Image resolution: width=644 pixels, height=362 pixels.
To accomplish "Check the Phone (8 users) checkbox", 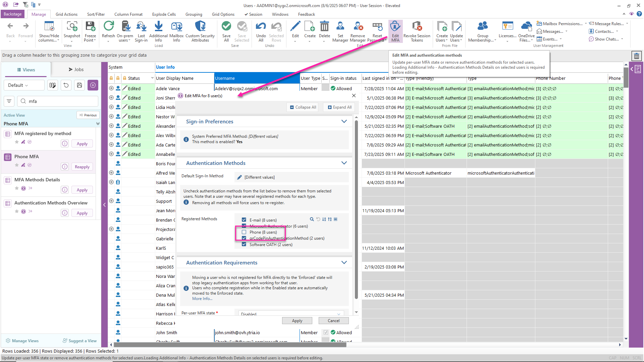I will click(244, 232).
